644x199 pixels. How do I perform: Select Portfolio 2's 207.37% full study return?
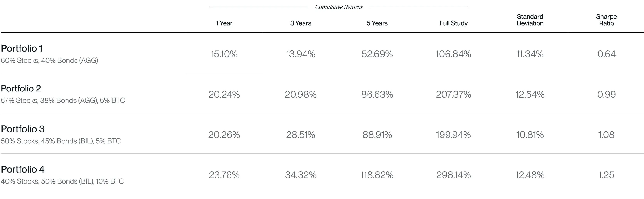tap(453, 94)
